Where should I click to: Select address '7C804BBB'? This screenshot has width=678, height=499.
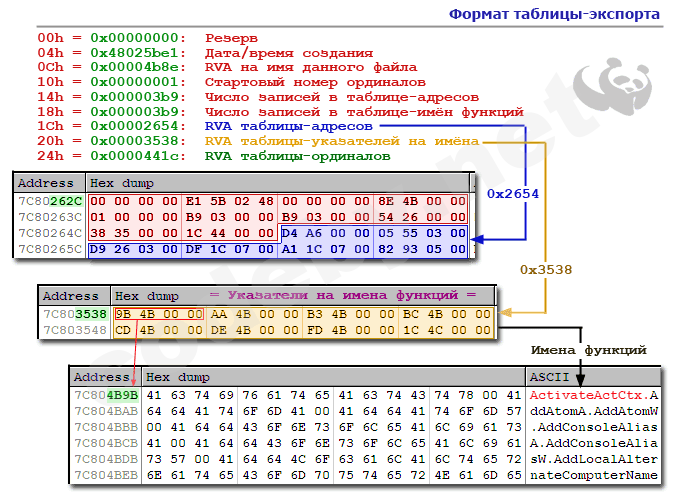(106, 427)
